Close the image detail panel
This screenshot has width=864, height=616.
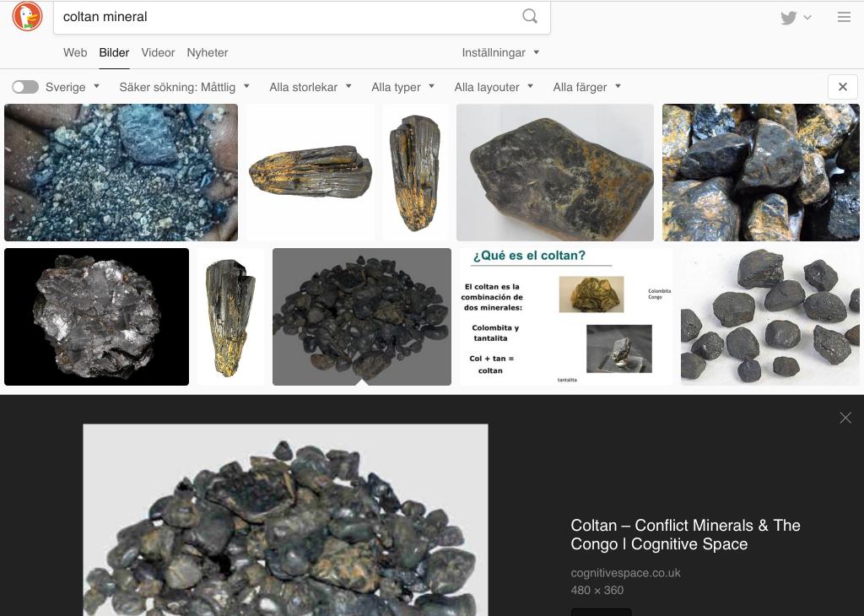(x=845, y=418)
